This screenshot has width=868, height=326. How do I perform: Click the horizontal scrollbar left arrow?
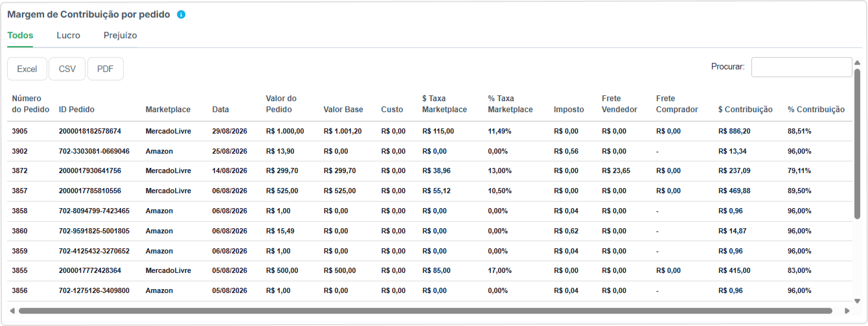[x=12, y=311]
